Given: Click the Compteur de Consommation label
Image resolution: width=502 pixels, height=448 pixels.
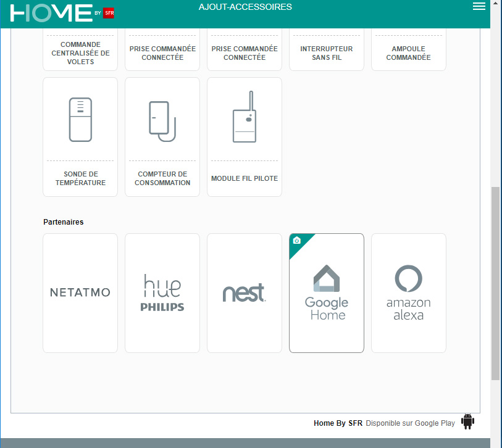Looking at the screenshot, I should [x=162, y=178].
